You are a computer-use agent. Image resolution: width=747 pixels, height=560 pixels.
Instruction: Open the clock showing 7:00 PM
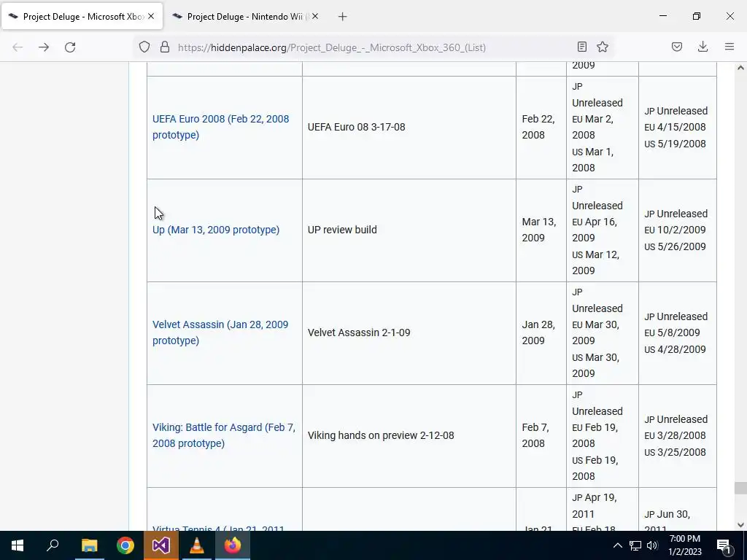[684, 545]
